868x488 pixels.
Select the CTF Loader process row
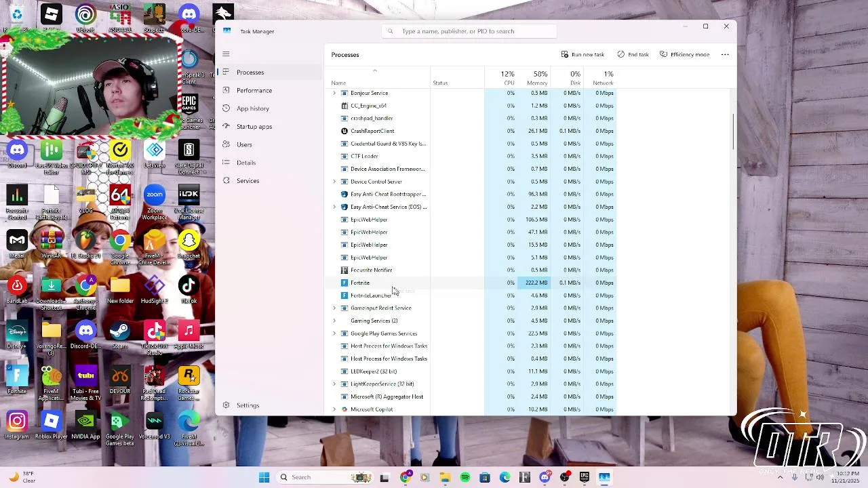[471, 156]
